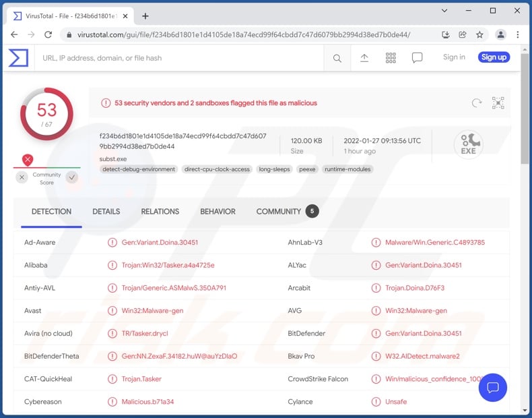Open the floating chat support button

(x=493, y=388)
